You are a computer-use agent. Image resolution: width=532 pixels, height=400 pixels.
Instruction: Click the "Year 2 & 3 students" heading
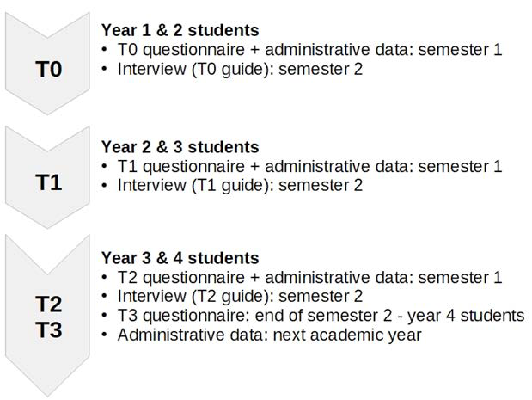coord(180,147)
